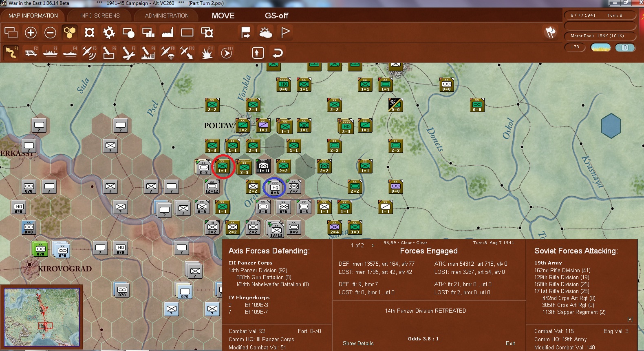Click the 305th Crps Art Rgt entry

point(568,305)
